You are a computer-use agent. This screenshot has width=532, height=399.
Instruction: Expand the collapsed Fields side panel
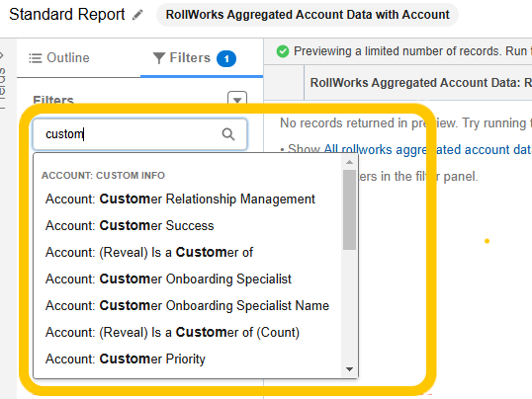[3, 81]
